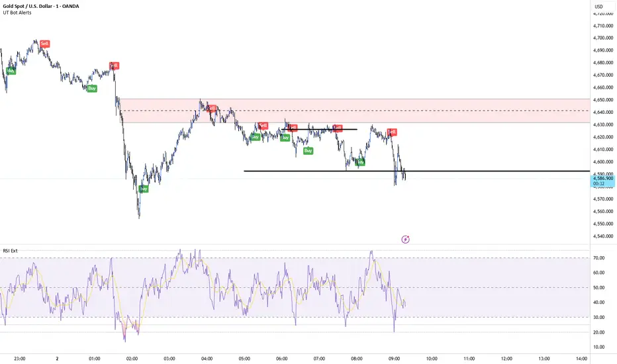Open the Gold Spot / U.S. Dollar symbol title

click(x=41, y=7)
